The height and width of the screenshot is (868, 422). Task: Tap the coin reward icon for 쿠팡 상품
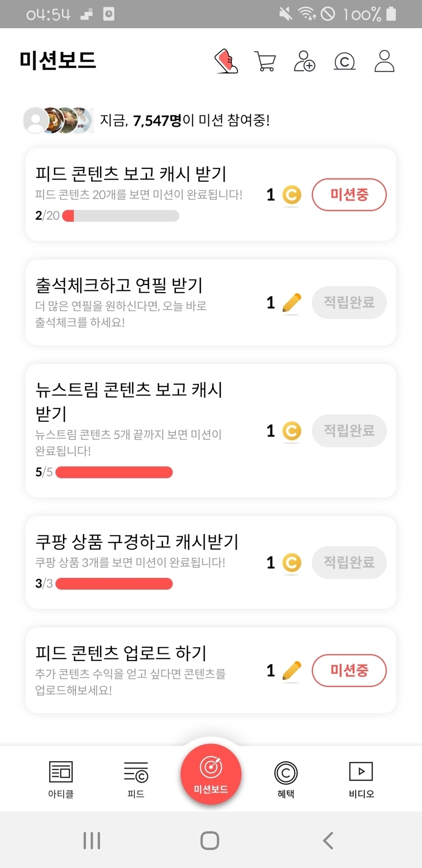pyautogui.click(x=291, y=563)
